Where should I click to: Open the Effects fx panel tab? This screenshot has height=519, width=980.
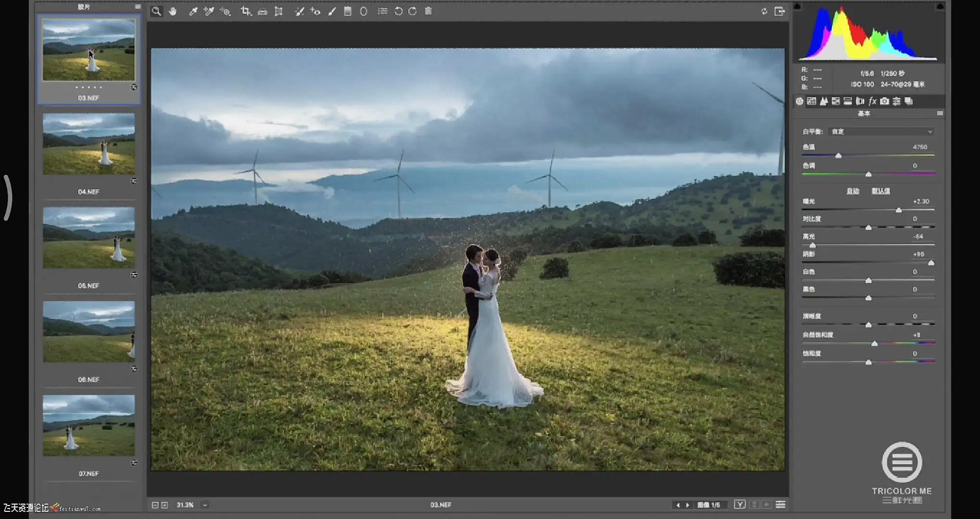(x=872, y=101)
